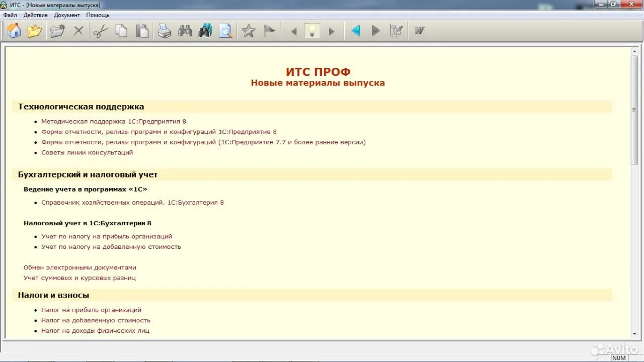This screenshot has width=644, height=362.
Task: Click the W Word export icon
Action: pyautogui.click(x=419, y=31)
